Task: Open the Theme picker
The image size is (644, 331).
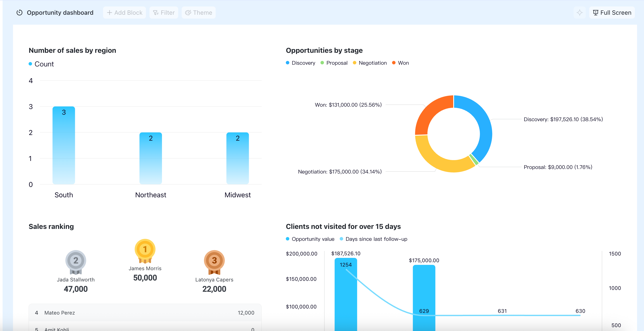Action: (x=199, y=13)
